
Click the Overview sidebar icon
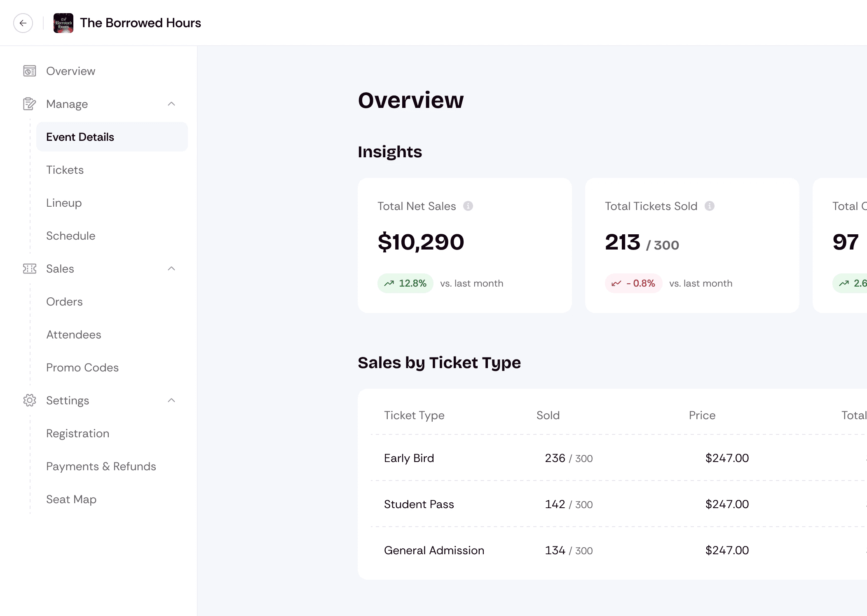coord(30,71)
